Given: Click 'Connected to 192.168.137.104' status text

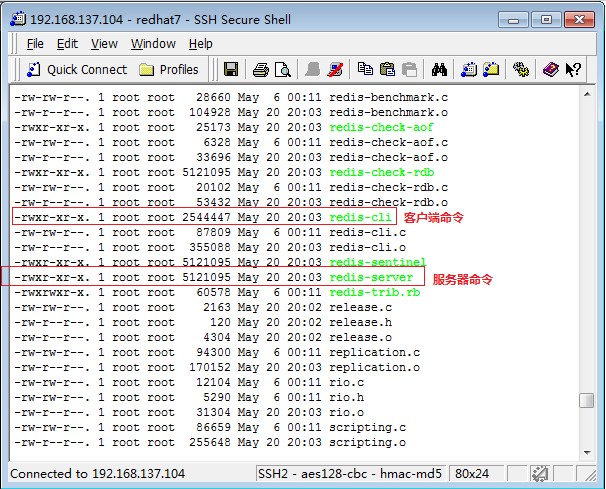Looking at the screenshot, I should pyautogui.click(x=97, y=474).
